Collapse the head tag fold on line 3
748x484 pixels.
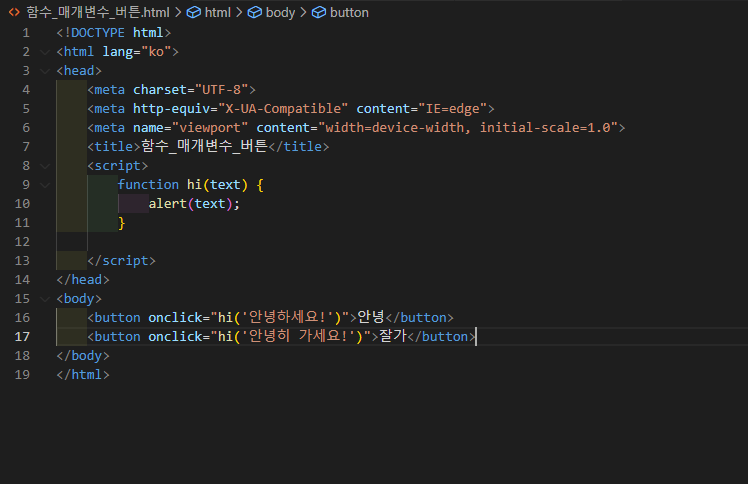45,71
